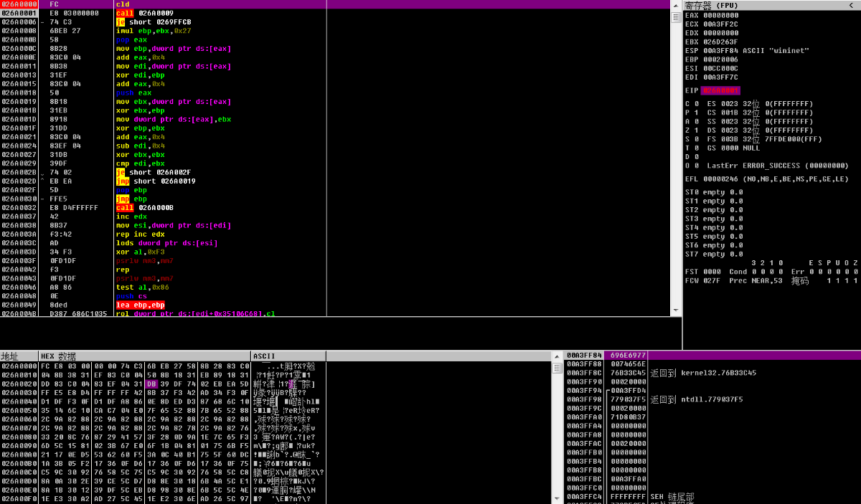Select dump row address 026A0050

(x=19, y=410)
